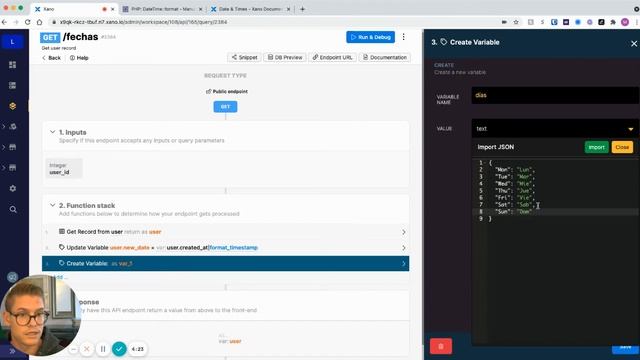640x360 pixels.
Task: Select the Xano browser tab
Action: [x=73, y=9]
